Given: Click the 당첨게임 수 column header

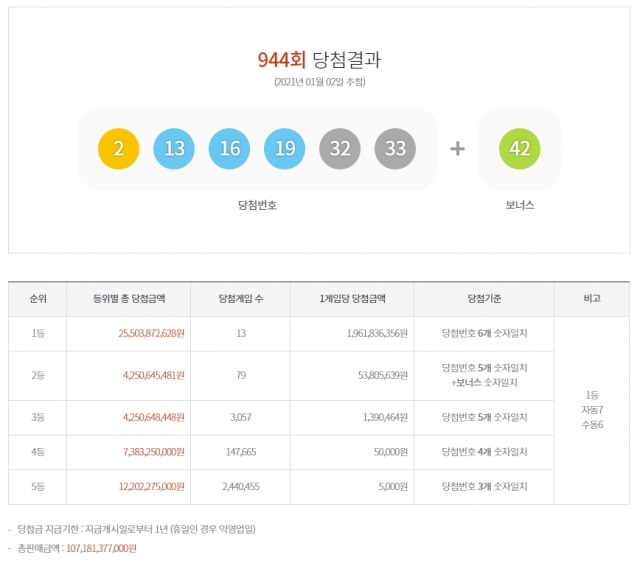Looking at the screenshot, I should click(x=241, y=299).
